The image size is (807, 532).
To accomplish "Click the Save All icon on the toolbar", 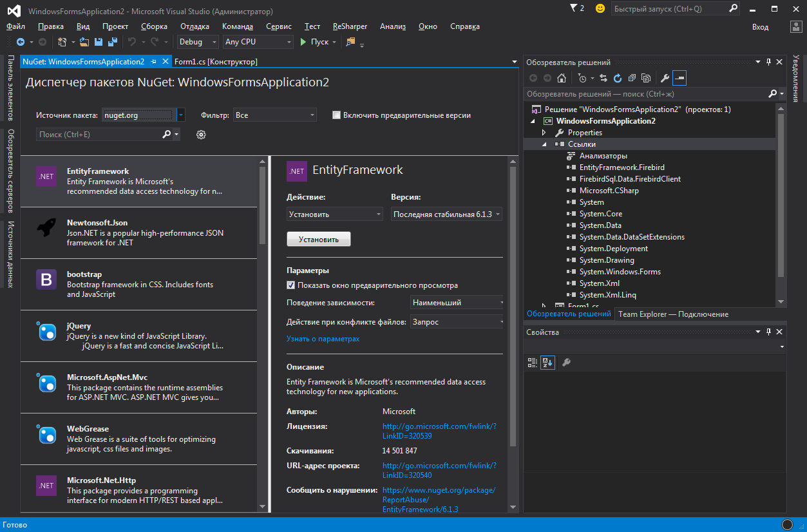I will pyautogui.click(x=111, y=41).
